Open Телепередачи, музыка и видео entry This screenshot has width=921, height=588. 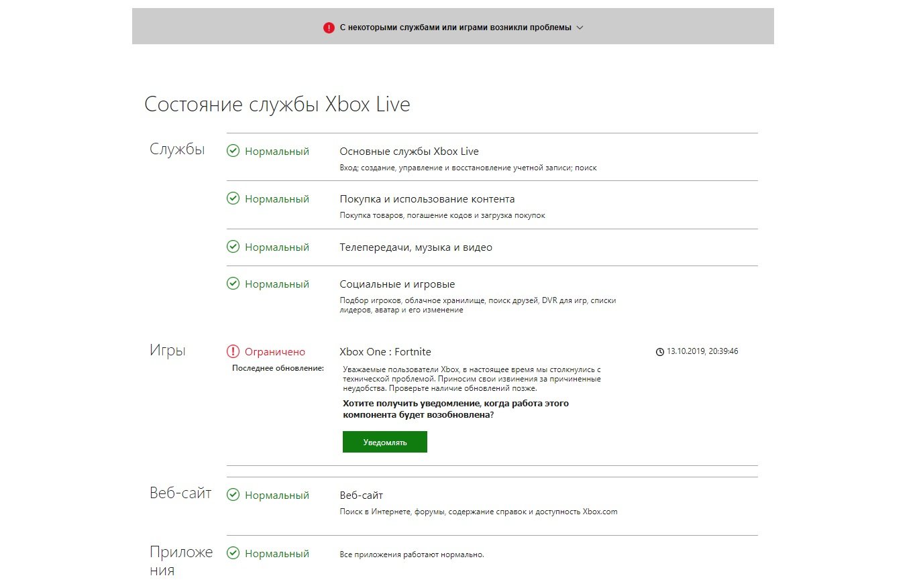[416, 247]
